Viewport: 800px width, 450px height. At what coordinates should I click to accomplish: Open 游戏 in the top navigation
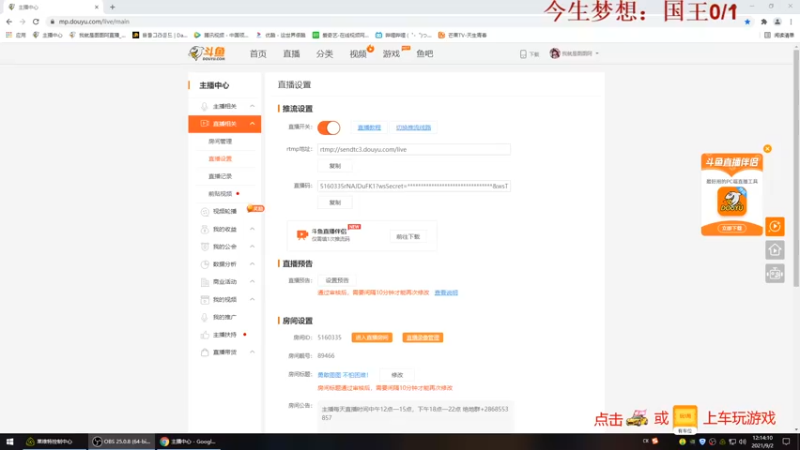click(x=391, y=54)
